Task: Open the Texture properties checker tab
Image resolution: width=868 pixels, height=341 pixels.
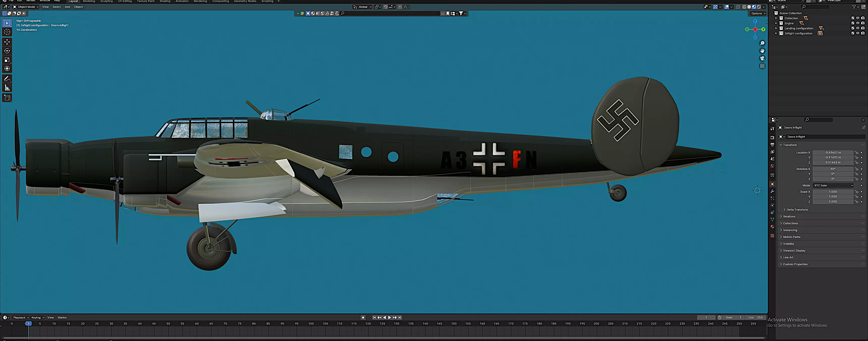Action: click(772, 236)
